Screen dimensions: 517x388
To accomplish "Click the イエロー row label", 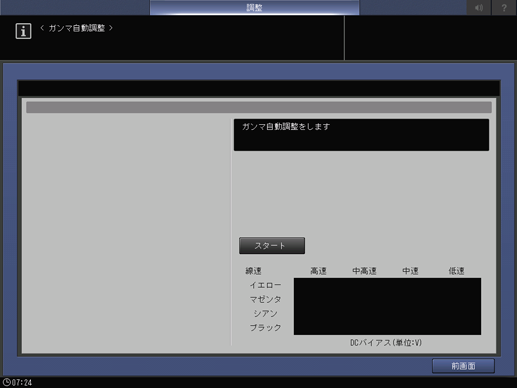I will tap(265, 285).
